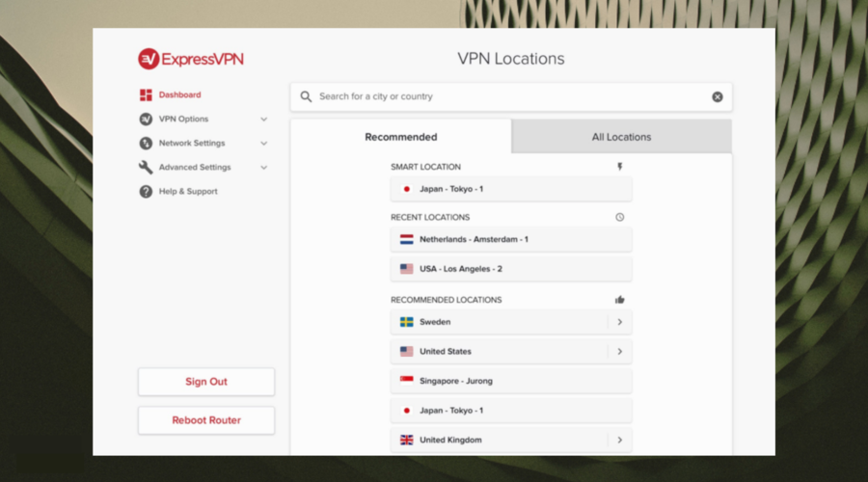Focus the city or country search field

coord(511,96)
